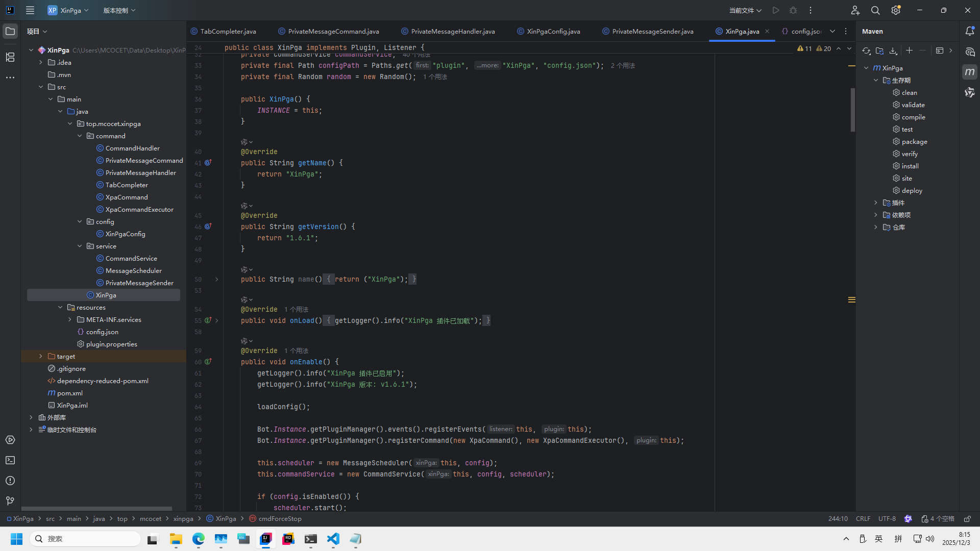Open the Terminal tool window

[x=10, y=460]
